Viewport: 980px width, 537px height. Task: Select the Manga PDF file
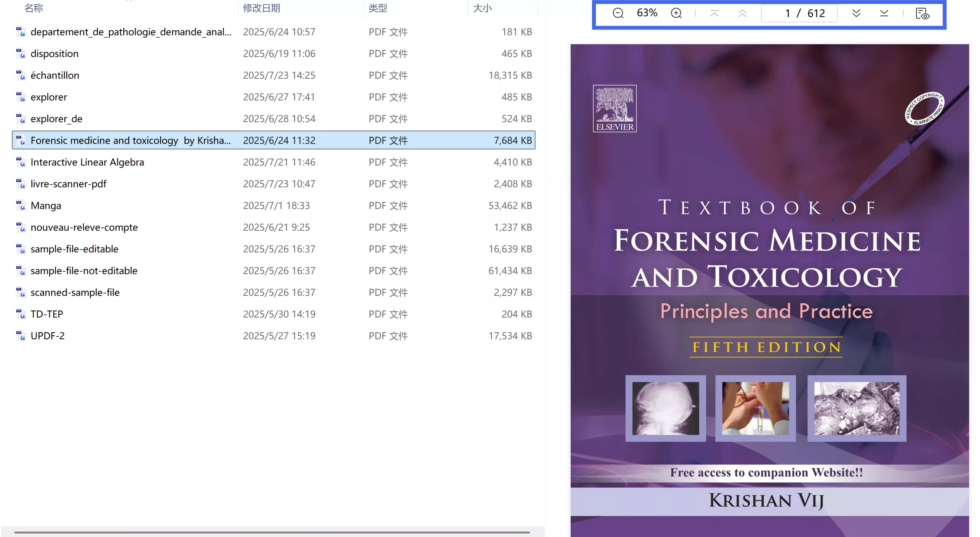coord(274,205)
